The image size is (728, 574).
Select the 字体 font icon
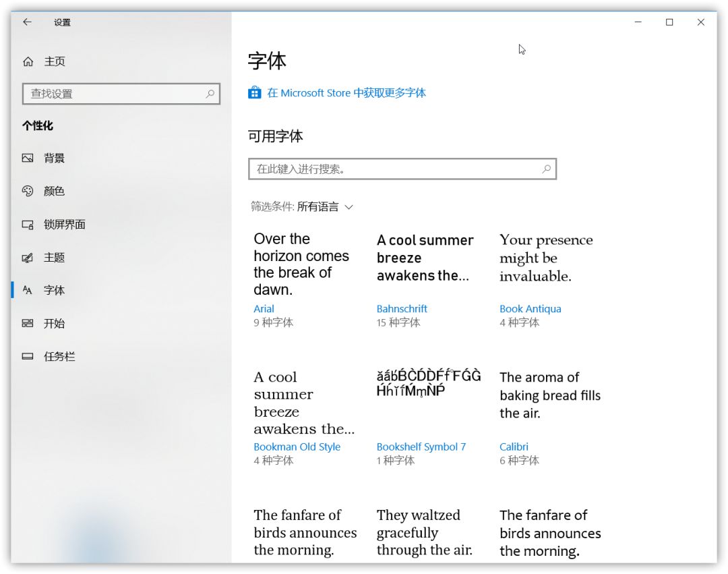click(28, 290)
